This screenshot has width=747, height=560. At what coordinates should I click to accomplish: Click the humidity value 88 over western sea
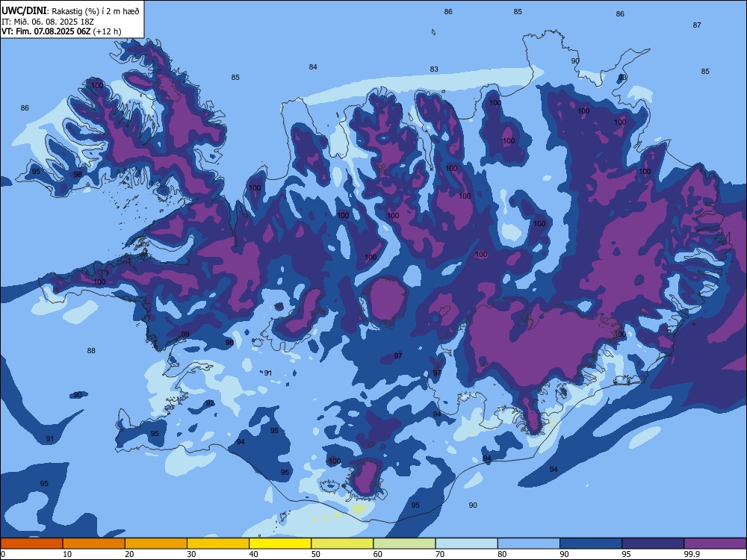(x=91, y=350)
